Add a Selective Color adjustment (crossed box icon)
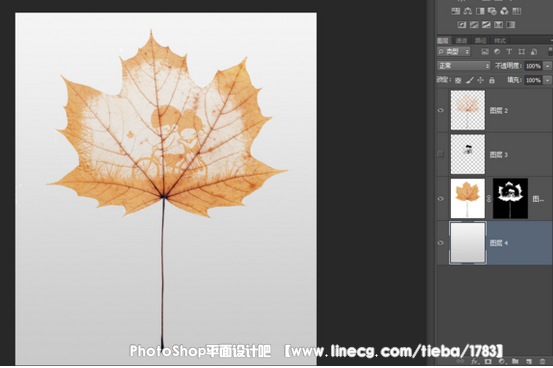This screenshot has width=553, height=368. coord(498,25)
